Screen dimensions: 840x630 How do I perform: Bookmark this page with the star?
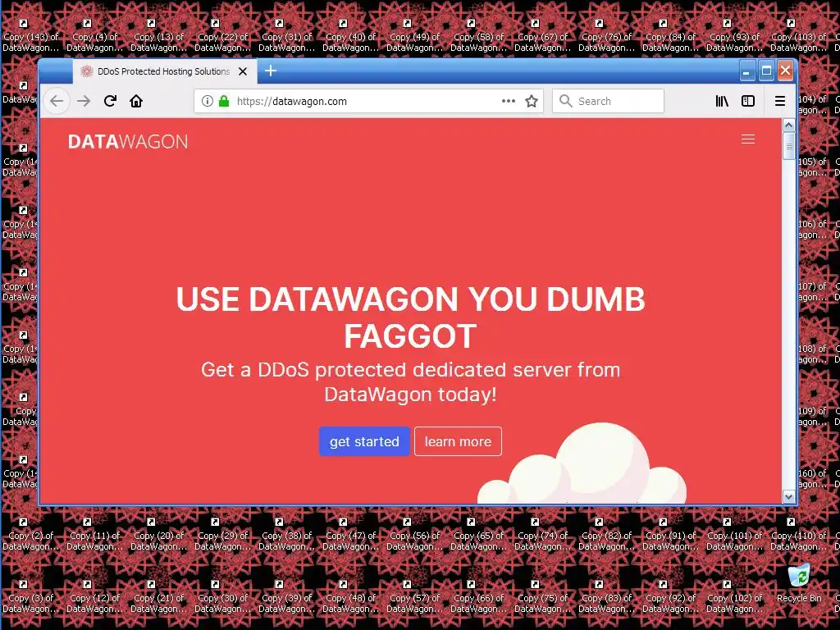tap(532, 101)
